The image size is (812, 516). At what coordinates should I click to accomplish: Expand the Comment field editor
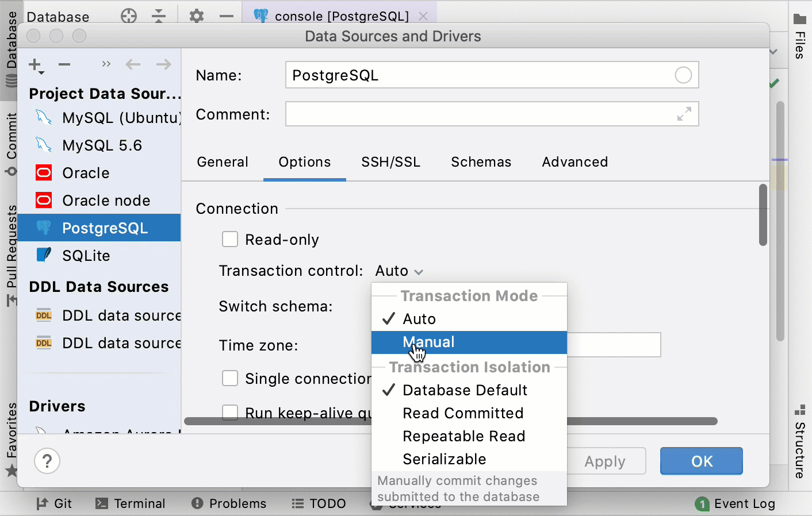pos(683,114)
